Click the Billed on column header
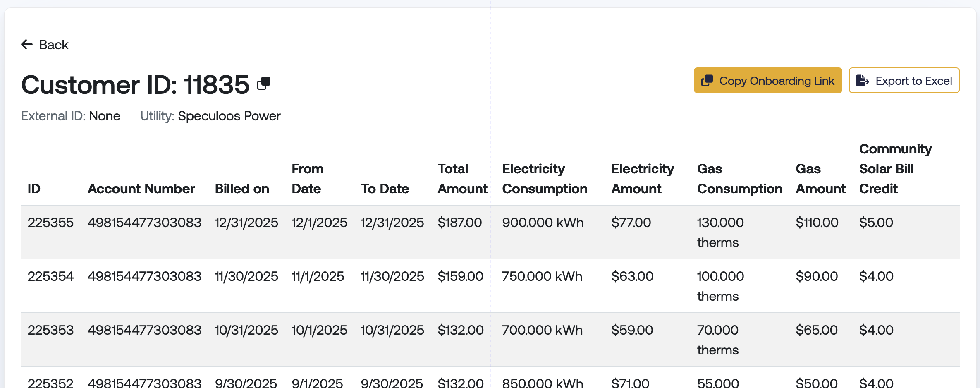 [242, 189]
